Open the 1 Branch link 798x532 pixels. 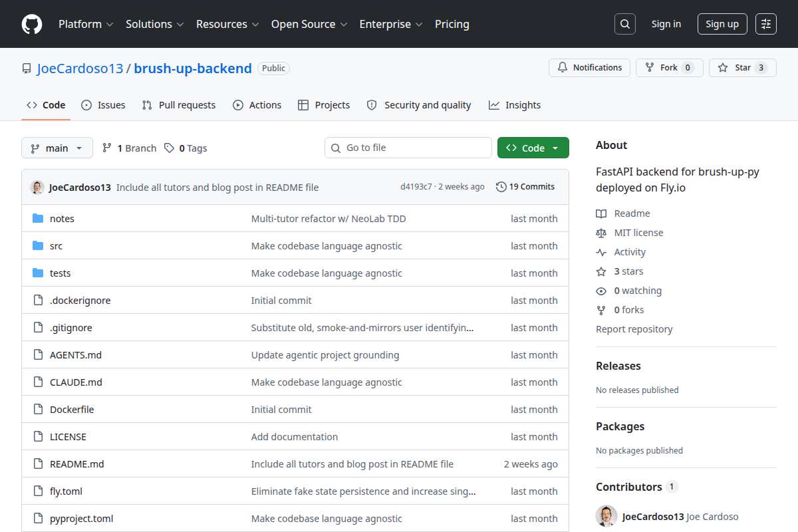click(x=129, y=148)
